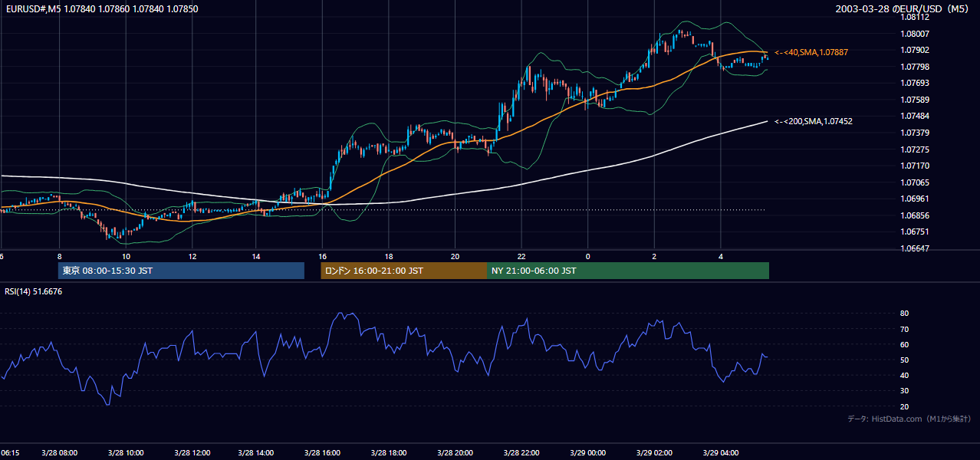
Task: Click RSI scale value 30
Action: (x=904, y=391)
